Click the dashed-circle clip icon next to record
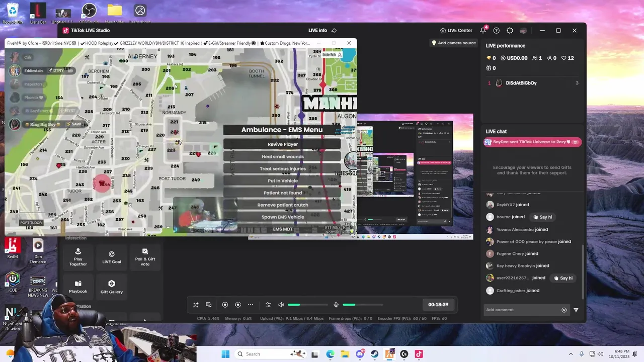 pos(238,305)
